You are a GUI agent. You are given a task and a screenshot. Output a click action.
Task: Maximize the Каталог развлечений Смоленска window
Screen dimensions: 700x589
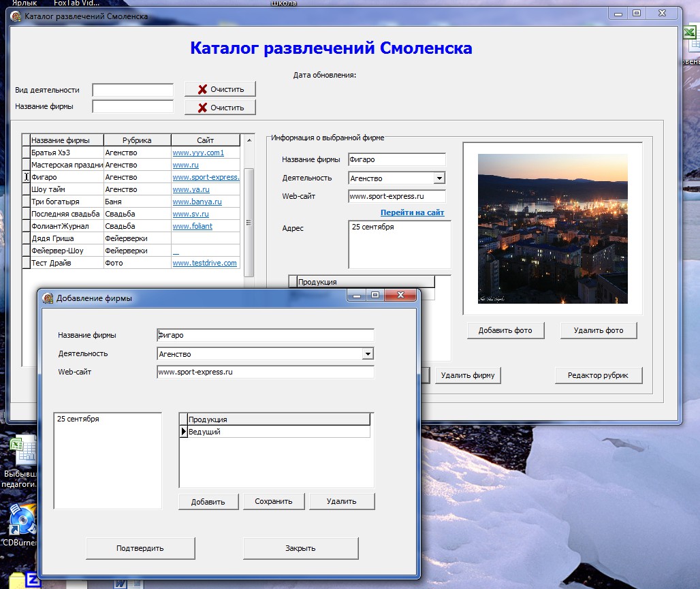[637, 14]
